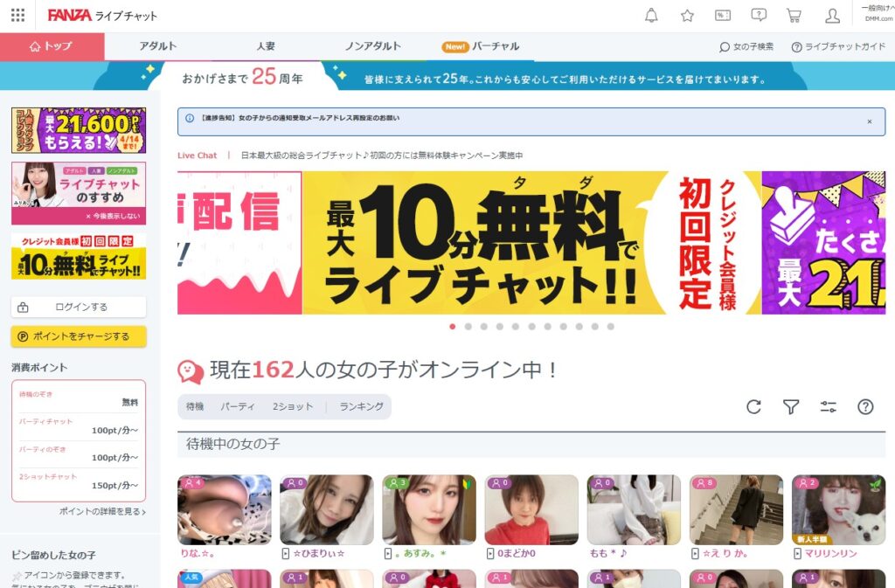The width and height of the screenshot is (895, 588).
Task: Refresh the online girls list
Action: coord(753,406)
